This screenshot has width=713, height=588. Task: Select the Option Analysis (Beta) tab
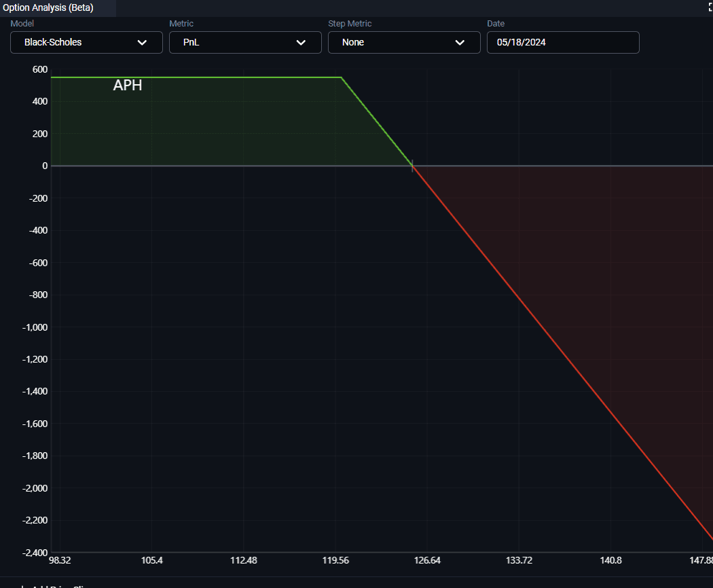[x=48, y=7]
